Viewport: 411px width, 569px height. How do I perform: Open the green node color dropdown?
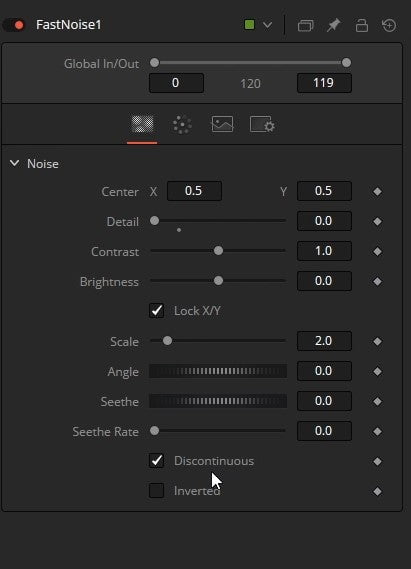259,25
